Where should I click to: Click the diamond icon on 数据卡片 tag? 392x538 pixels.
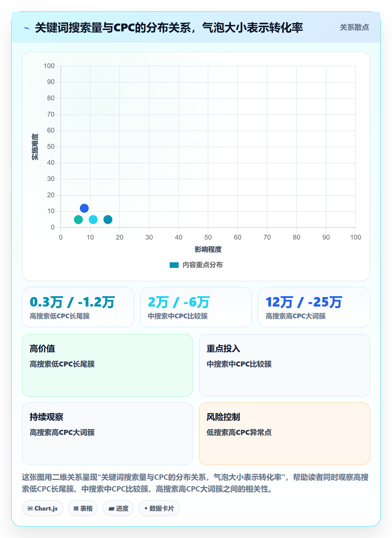pyautogui.click(x=146, y=508)
